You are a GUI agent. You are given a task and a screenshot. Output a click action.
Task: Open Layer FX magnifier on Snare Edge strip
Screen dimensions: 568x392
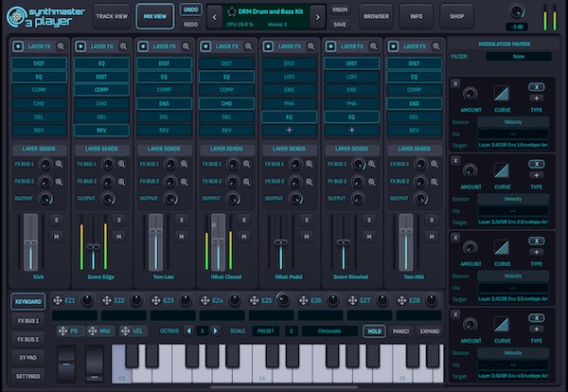[x=123, y=46]
